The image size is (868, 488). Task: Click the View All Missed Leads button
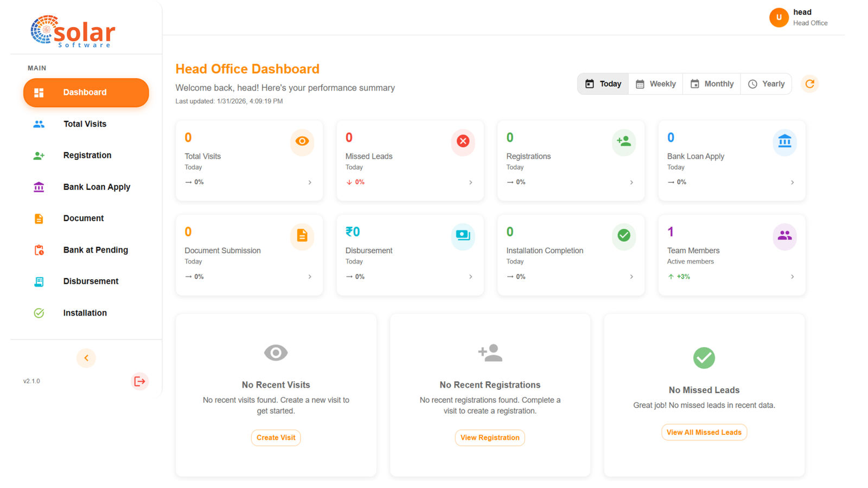pos(704,432)
